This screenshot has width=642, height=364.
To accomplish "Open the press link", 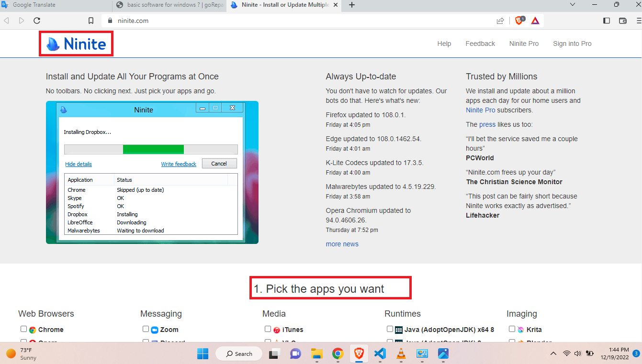I will coord(487,124).
